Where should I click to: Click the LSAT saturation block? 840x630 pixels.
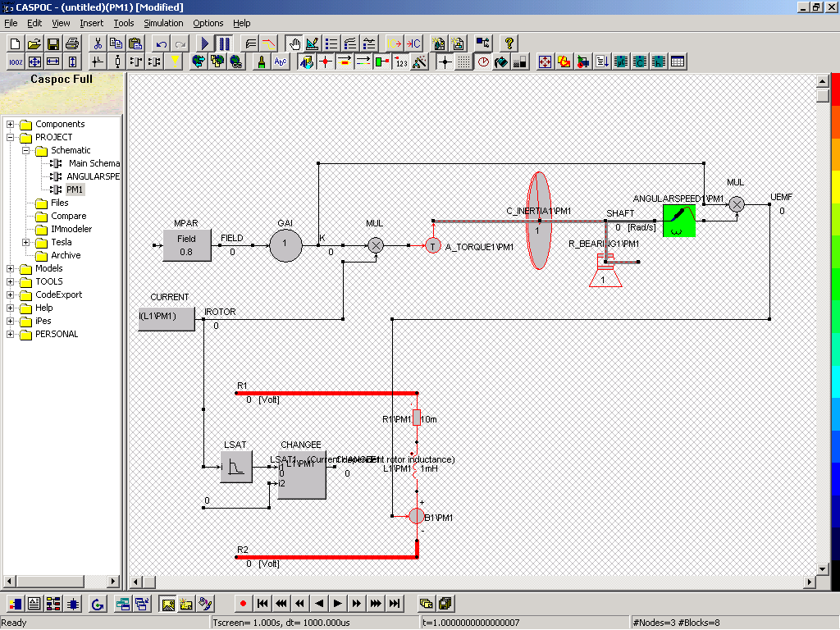tap(236, 467)
